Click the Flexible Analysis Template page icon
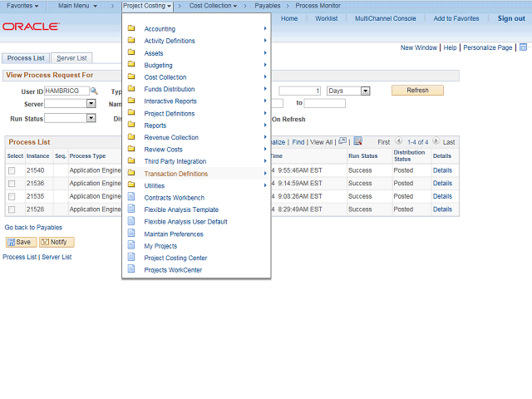532x399 pixels. [131, 209]
